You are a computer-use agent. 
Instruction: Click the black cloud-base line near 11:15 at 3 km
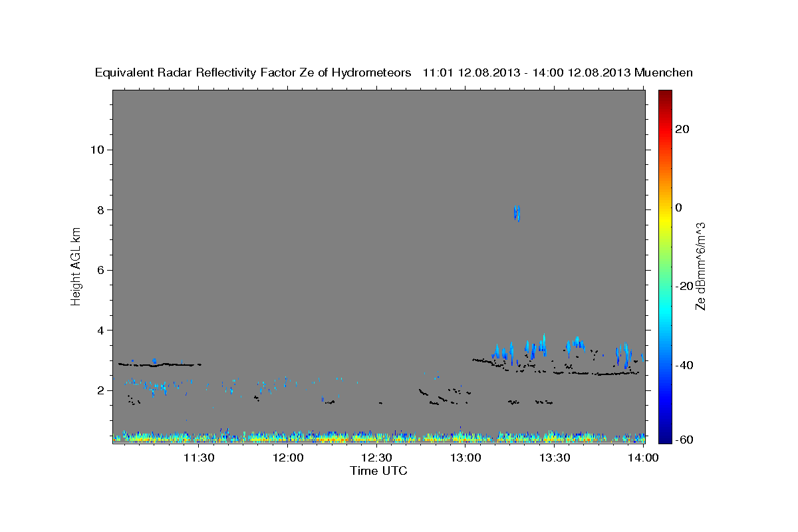(x=160, y=364)
